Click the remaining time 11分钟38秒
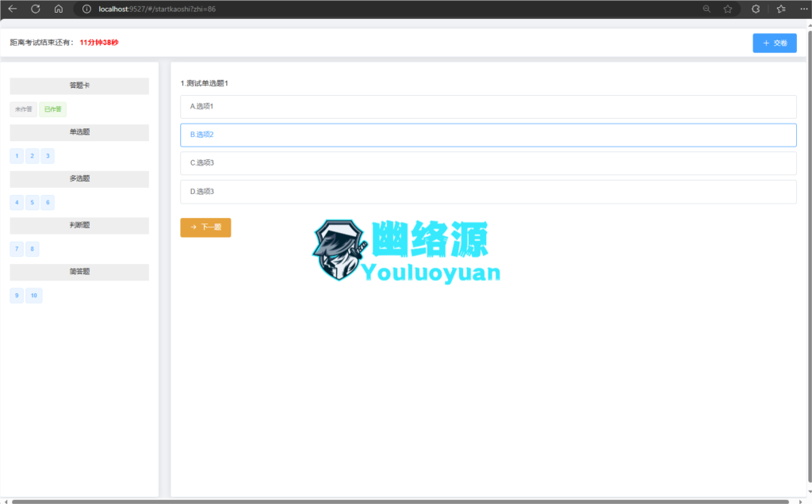812x504 pixels. [x=99, y=43]
